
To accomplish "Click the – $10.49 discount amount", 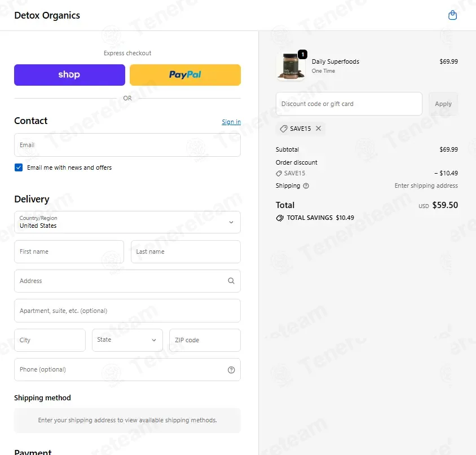I will tap(446, 173).
